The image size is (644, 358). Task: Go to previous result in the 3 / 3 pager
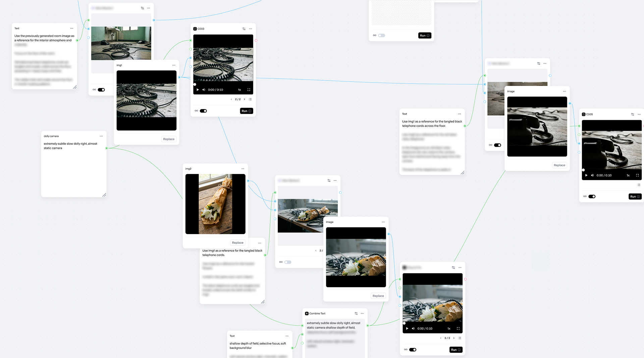click(441, 338)
